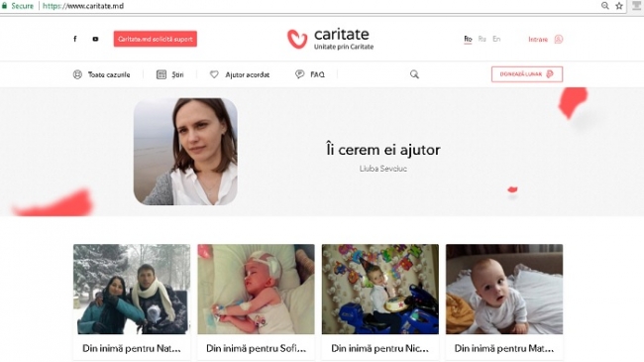Screen dimensions: 644x362
Task: Open the YouTube channel icon
Action: pyautogui.click(x=95, y=39)
